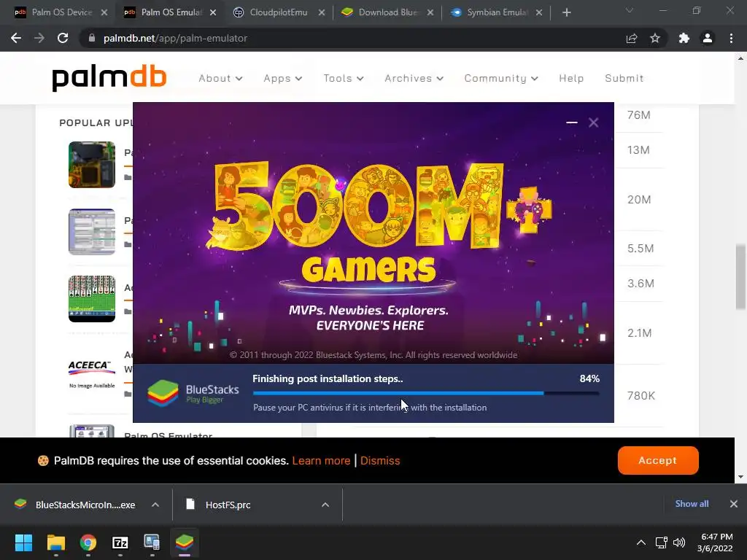Open the solitaire cards app thumbnail

92,298
